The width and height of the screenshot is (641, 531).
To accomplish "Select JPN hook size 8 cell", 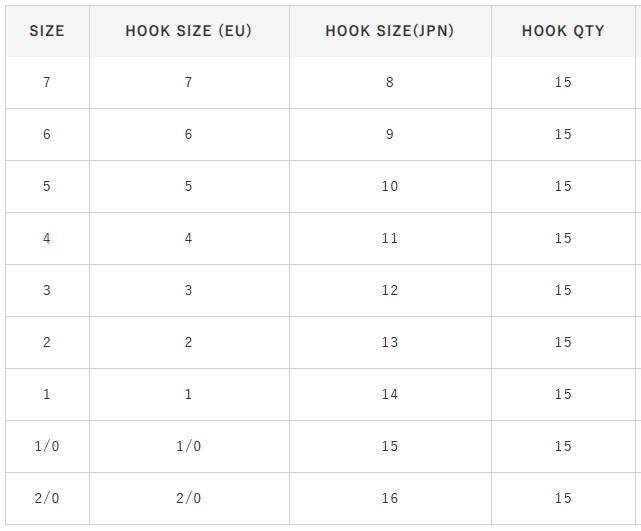I will coord(390,82).
